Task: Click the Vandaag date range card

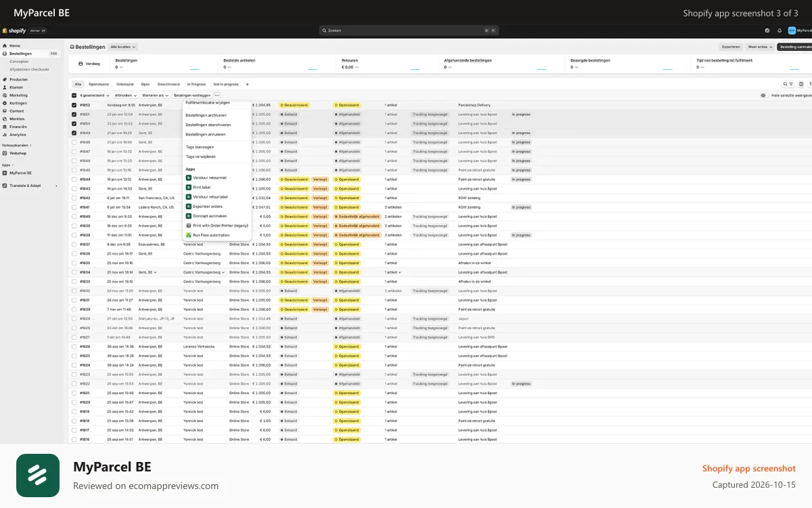Action: tap(87, 64)
